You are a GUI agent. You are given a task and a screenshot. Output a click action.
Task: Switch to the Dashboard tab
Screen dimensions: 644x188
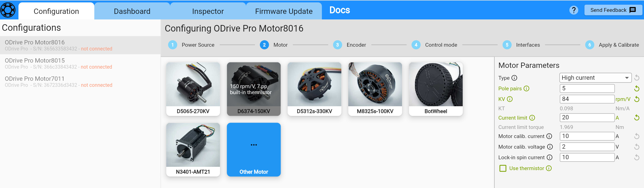point(132,11)
